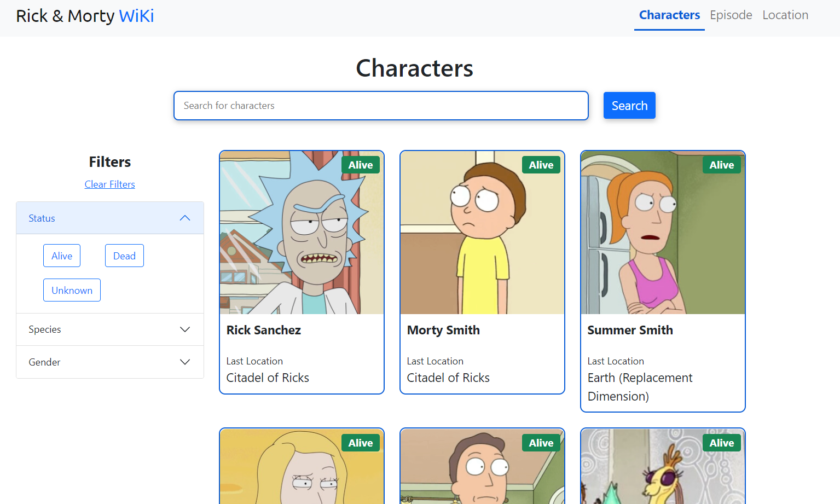Viewport: 840px width, 504px height.
Task: Enable the Unknown status filter
Action: [x=72, y=290]
